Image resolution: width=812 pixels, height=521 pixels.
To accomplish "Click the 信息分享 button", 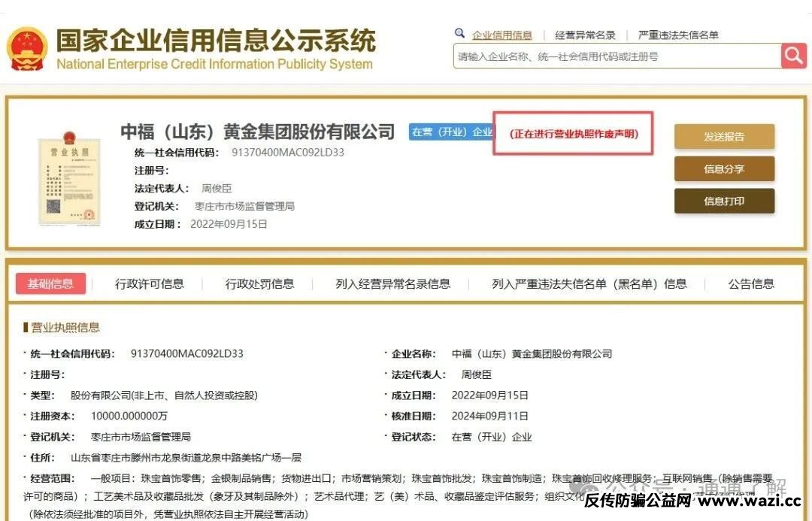I will coord(724,169).
